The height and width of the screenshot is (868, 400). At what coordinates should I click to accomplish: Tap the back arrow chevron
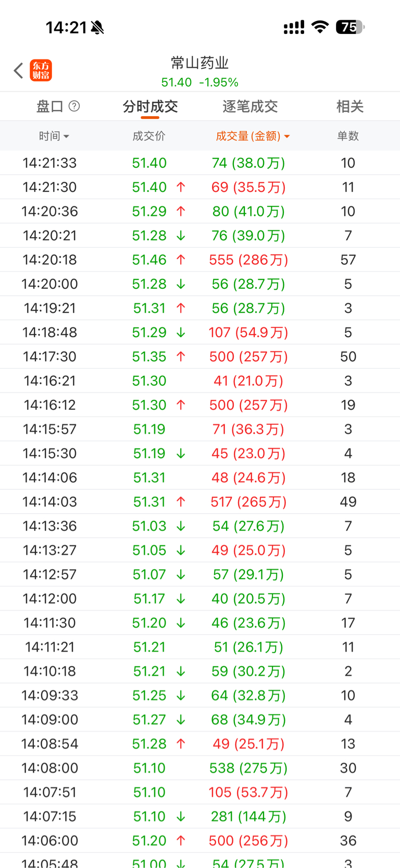click(19, 70)
